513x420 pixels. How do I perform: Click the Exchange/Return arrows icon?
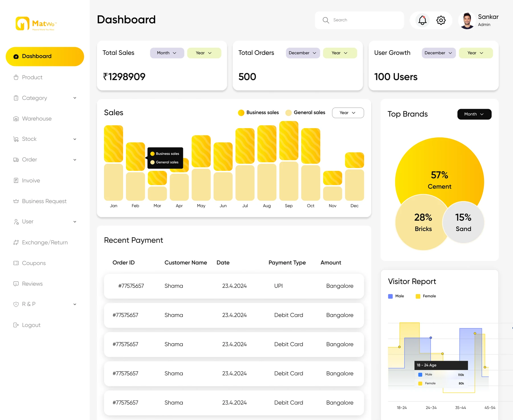16,243
